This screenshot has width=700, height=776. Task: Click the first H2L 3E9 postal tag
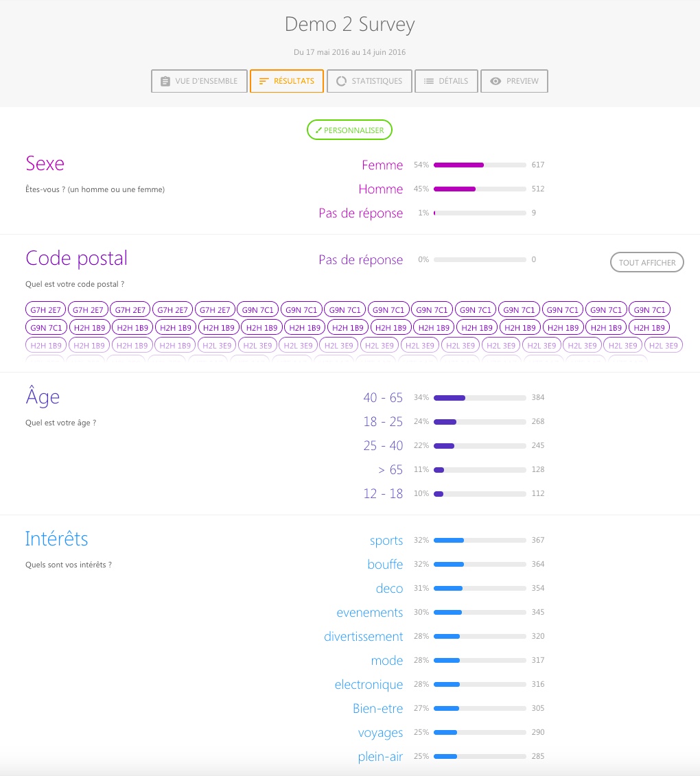(x=218, y=346)
